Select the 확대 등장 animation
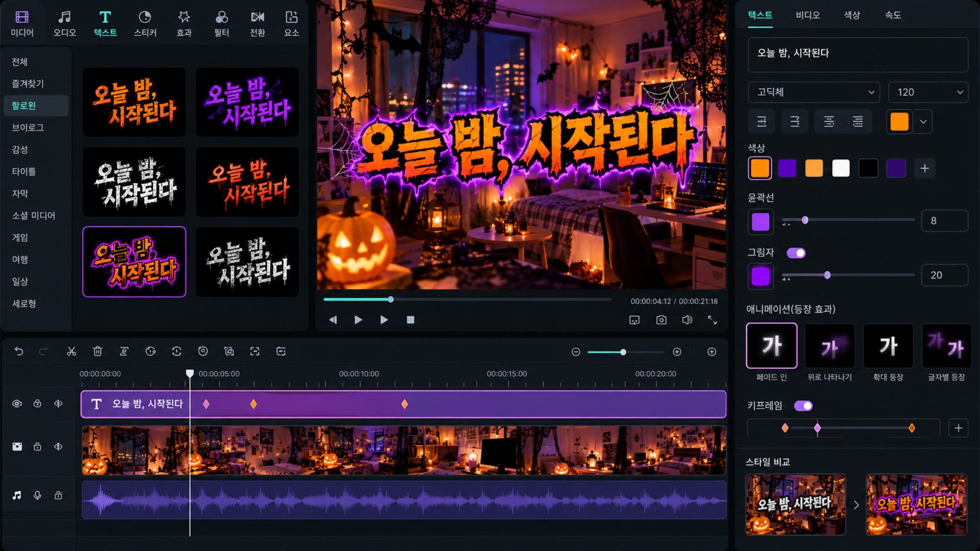 [888, 345]
